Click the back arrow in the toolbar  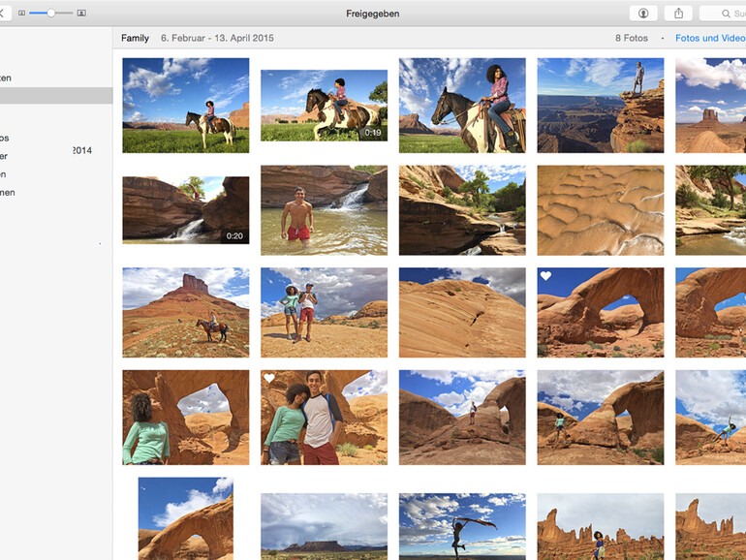tap(2, 14)
